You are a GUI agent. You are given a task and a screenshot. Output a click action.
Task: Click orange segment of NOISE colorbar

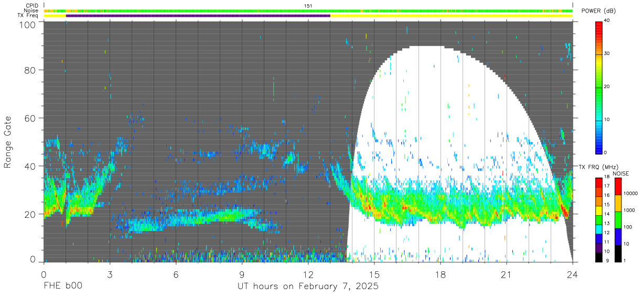pyautogui.click(x=618, y=203)
